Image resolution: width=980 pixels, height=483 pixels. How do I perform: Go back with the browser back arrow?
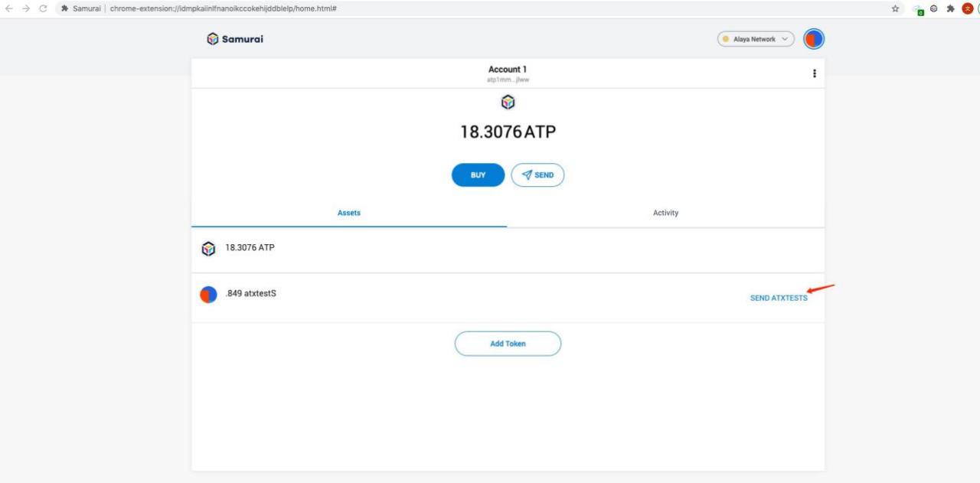pos(9,8)
